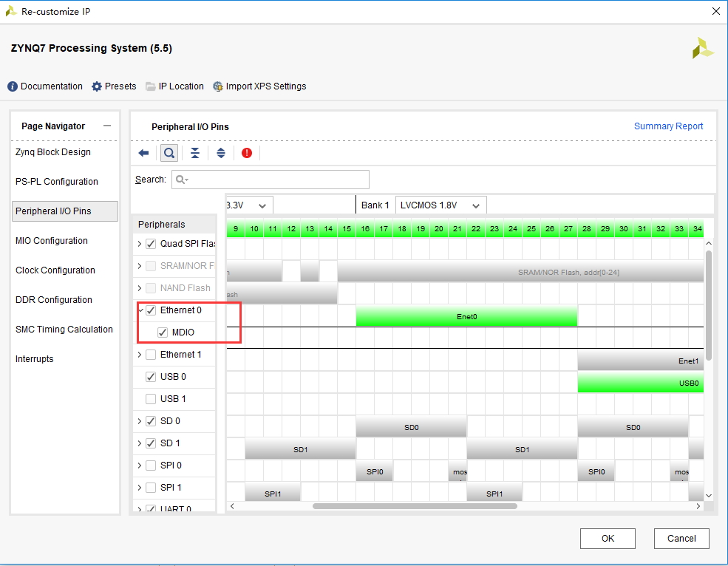Uncheck the SD 0 checkbox

(151, 421)
